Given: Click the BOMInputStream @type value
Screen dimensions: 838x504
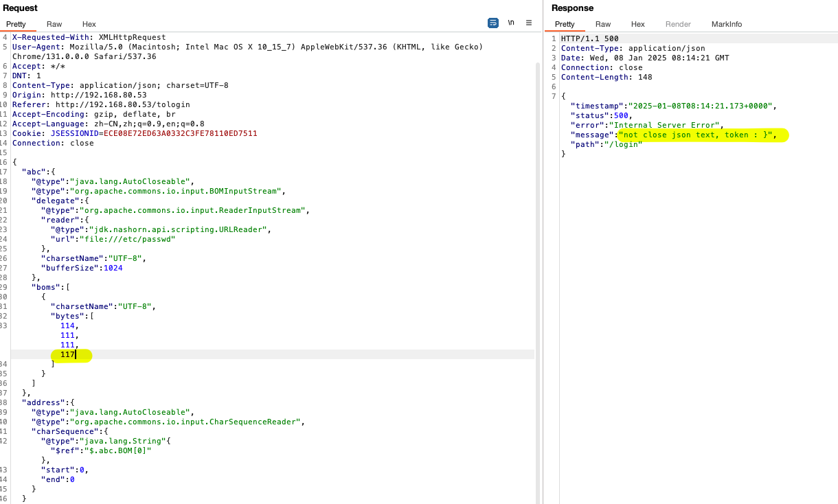Looking at the screenshot, I should pyautogui.click(x=179, y=191).
